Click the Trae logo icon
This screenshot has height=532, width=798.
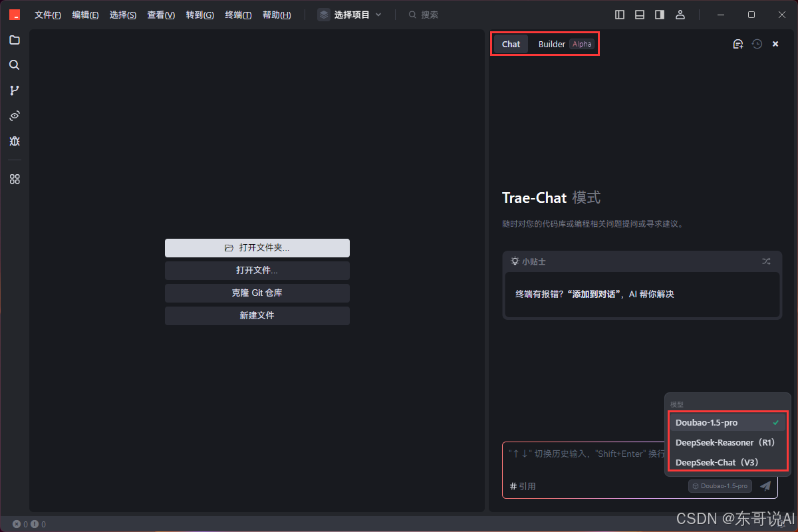tap(15, 15)
